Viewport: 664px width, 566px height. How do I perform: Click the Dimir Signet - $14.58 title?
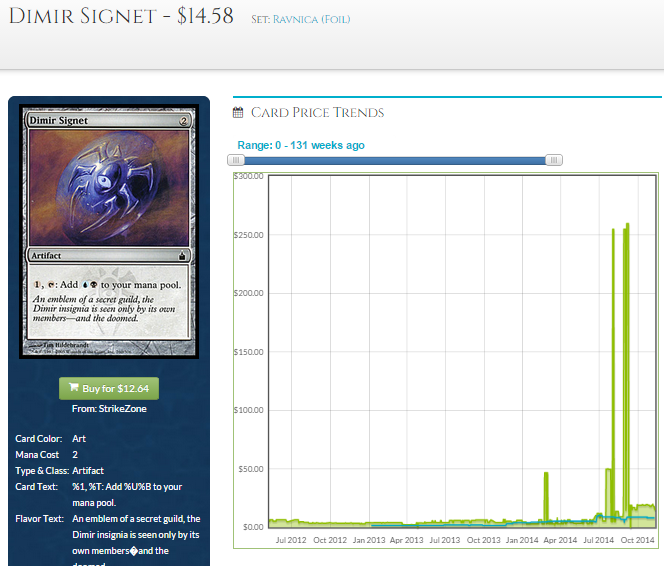point(121,16)
